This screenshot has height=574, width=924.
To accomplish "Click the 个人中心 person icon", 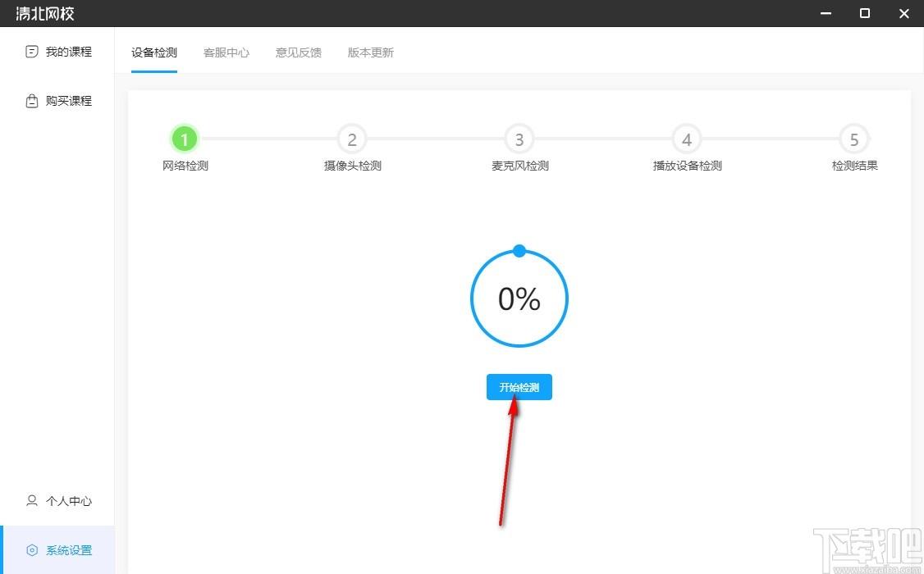I will pos(32,500).
